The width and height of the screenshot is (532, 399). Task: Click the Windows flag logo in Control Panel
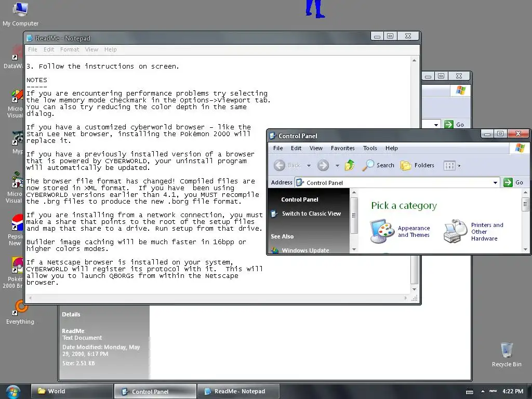click(x=520, y=148)
